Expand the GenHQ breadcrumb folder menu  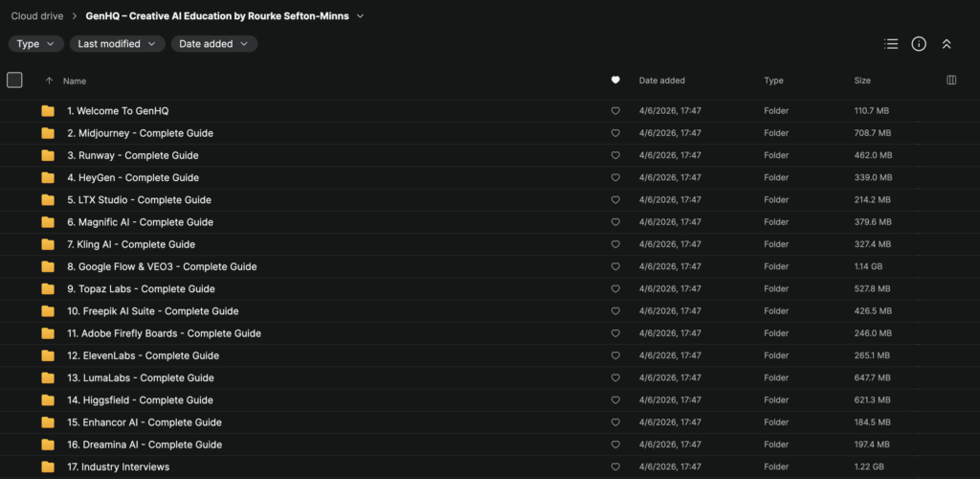[x=360, y=16]
